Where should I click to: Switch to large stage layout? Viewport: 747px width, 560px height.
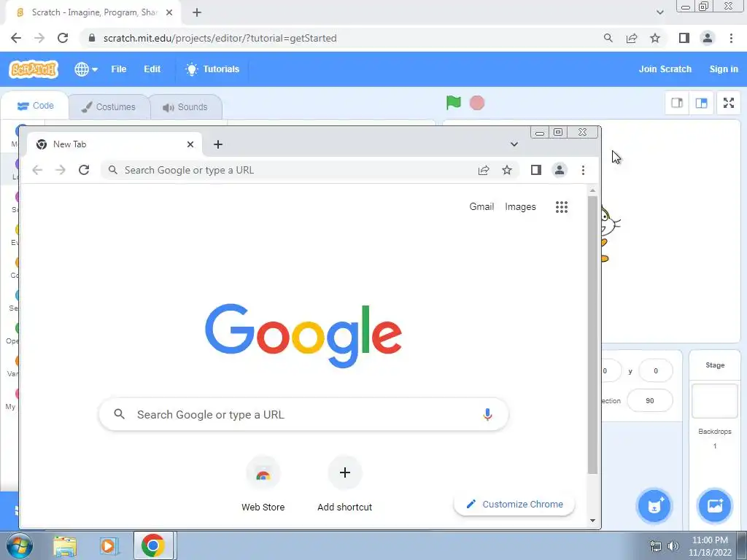(701, 103)
